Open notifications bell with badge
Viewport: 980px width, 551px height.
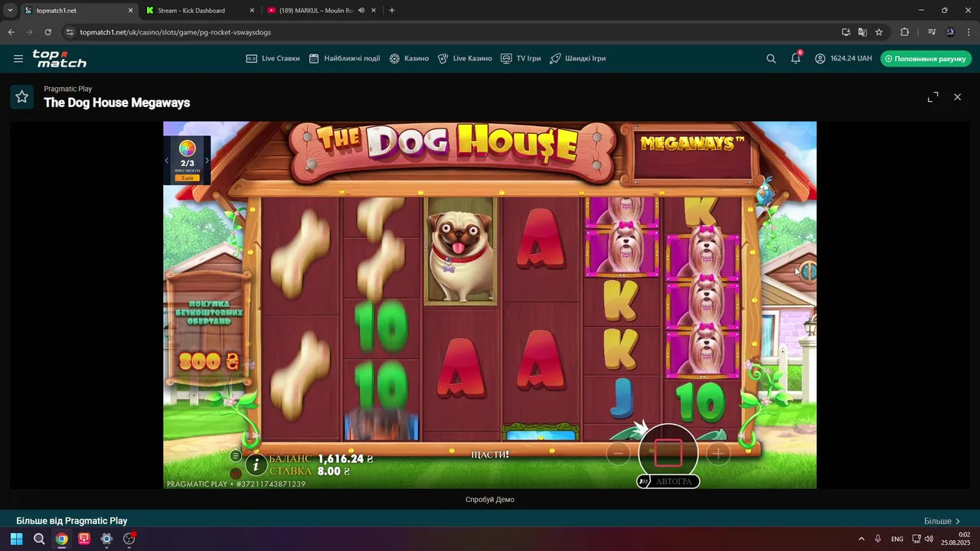tap(796, 57)
